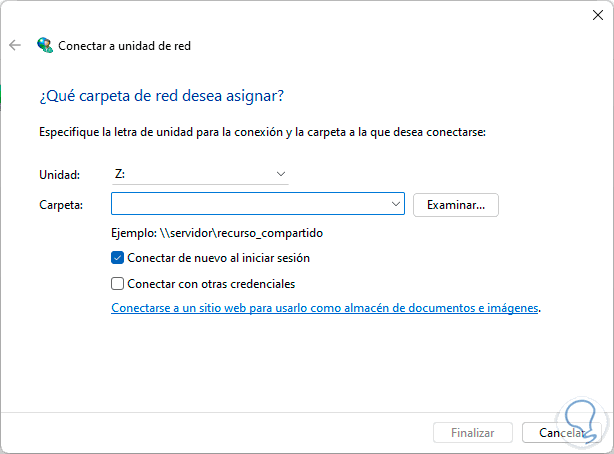Click the chevron of the Unidad dropdown
Screen dimensions: 614x454
click(281, 174)
